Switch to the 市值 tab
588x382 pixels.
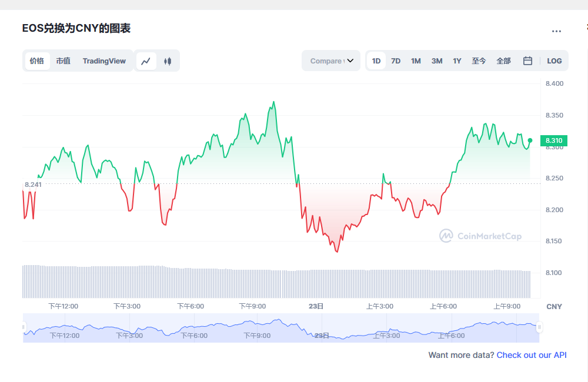(63, 61)
